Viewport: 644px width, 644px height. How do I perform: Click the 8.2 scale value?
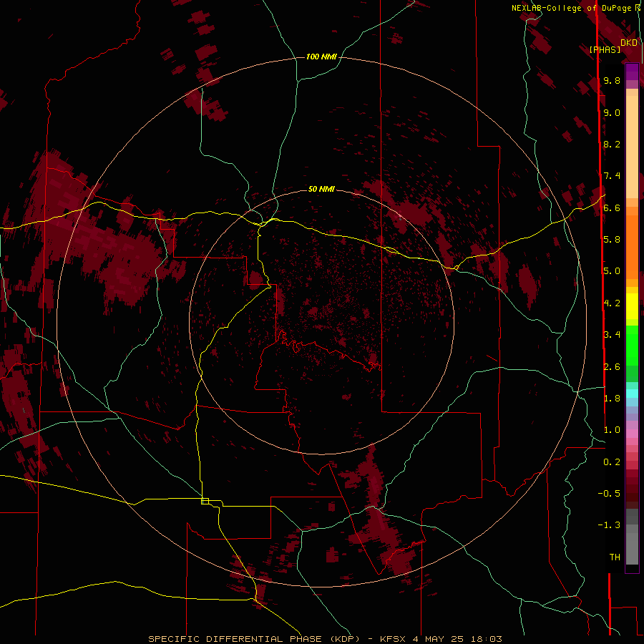coord(612,144)
